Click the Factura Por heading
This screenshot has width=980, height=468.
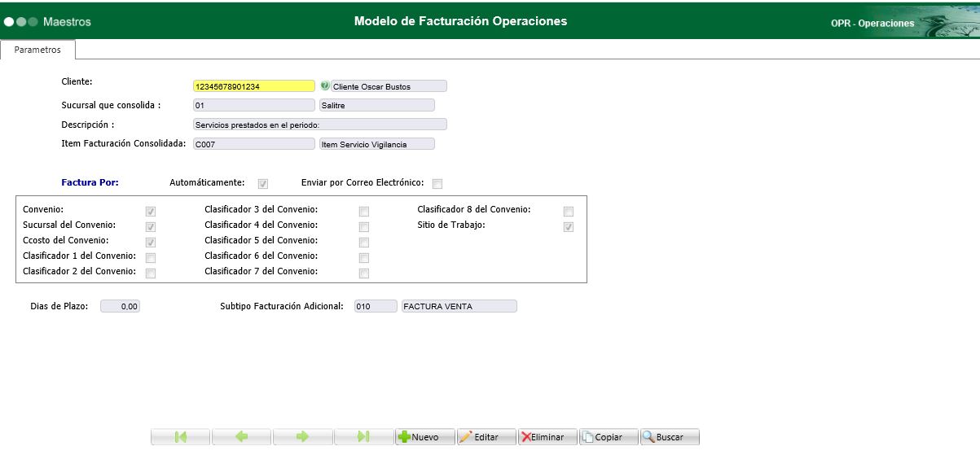point(90,182)
